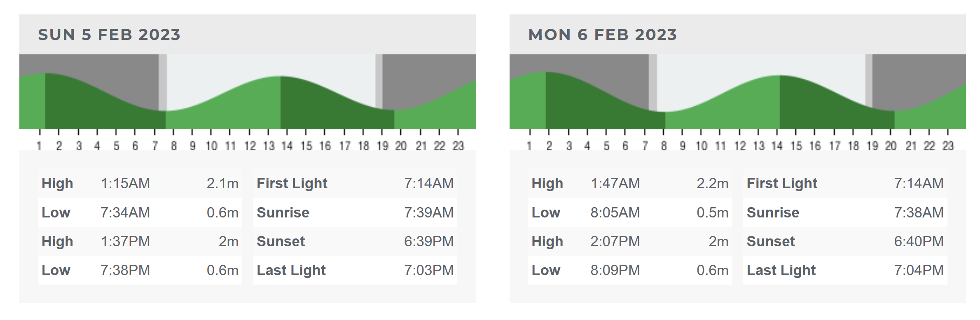Click Monday's sunrise time 7:38AM
Viewport: 980px width, 320px height.
click(x=919, y=213)
